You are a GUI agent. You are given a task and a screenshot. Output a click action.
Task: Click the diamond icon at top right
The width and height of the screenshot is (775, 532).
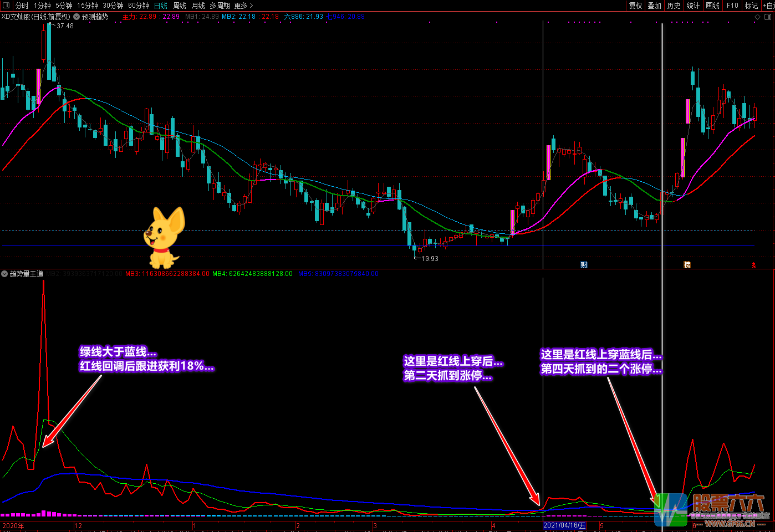click(x=758, y=17)
